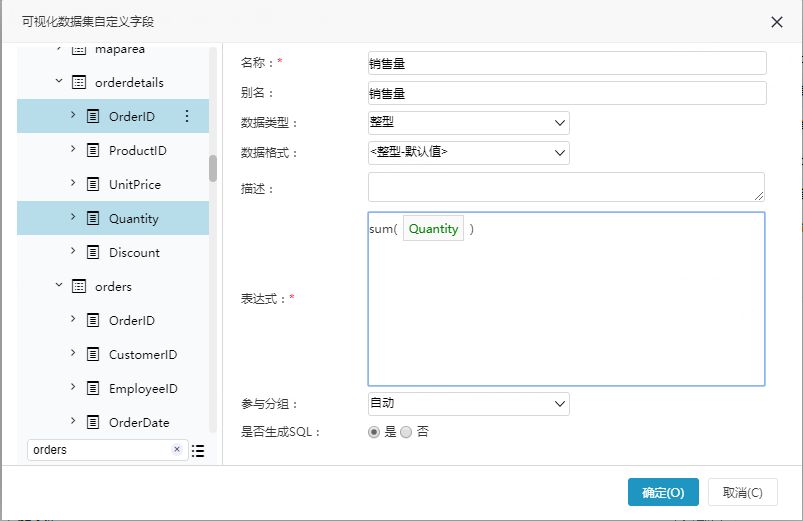Click the EmployeeID field icon
803x521 pixels.
pyautogui.click(x=93, y=388)
